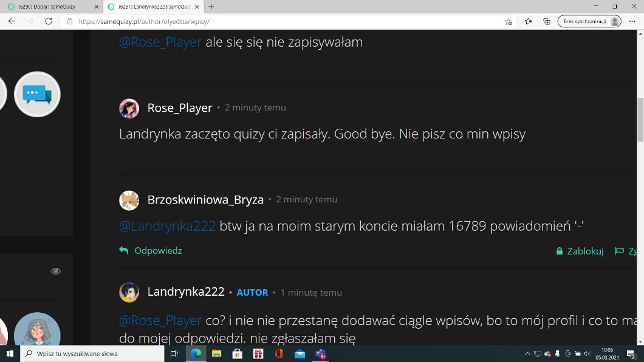Close the Dodaj sameQuizy tab
Screen dimensions: 644x362
point(96,7)
